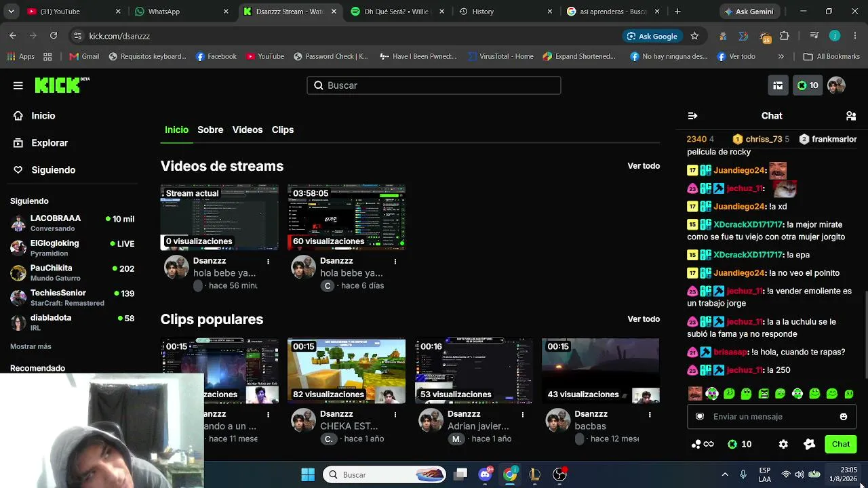Image resolution: width=868 pixels, height=488 pixels.
Task: Open the Windows Start menu
Action: point(308,474)
